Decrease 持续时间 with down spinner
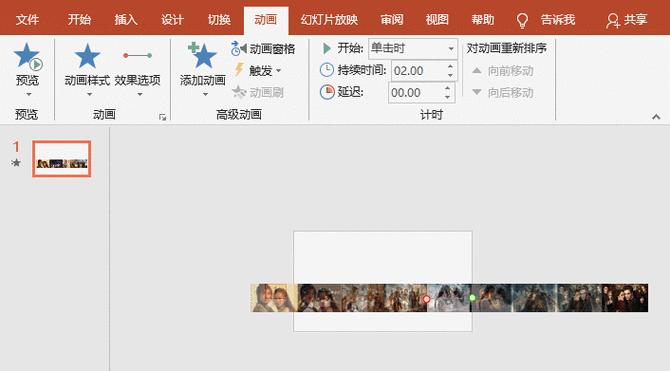Screen dimensions: 670x371 [450, 75]
